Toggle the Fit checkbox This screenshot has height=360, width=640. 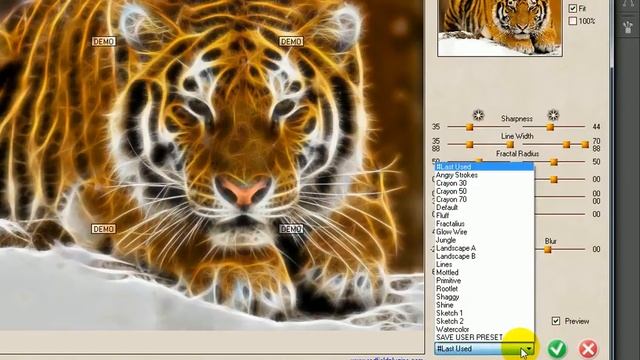pos(573,8)
